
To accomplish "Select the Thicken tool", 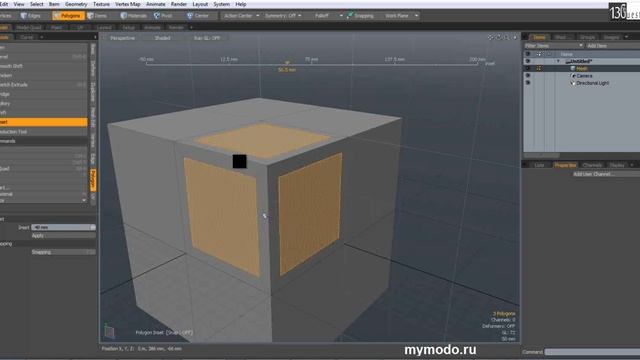I will coord(43,76).
